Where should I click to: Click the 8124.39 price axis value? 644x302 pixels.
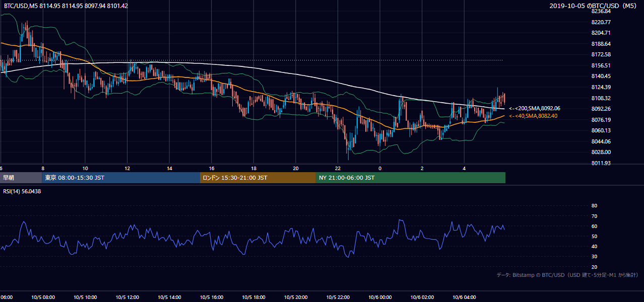pyautogui.click(x=601, y=87)
